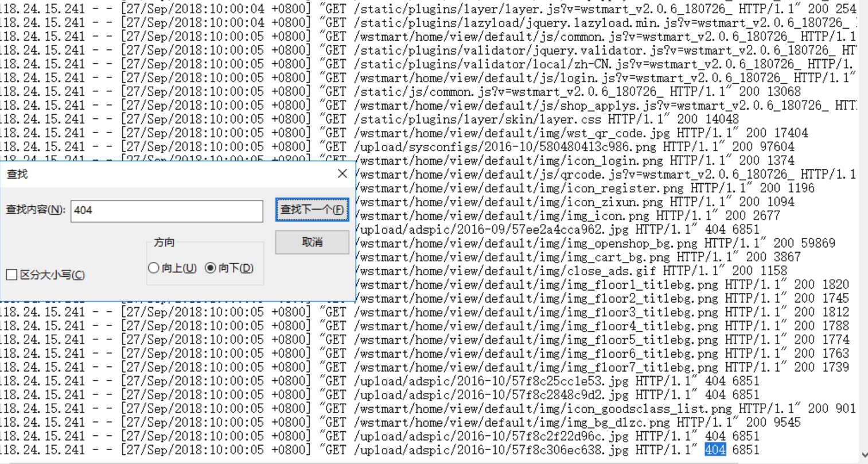The width and height of the screenshot is (868, 464).
Task: Click the layer/layer.js log path in first line
Action: point(543,9)
